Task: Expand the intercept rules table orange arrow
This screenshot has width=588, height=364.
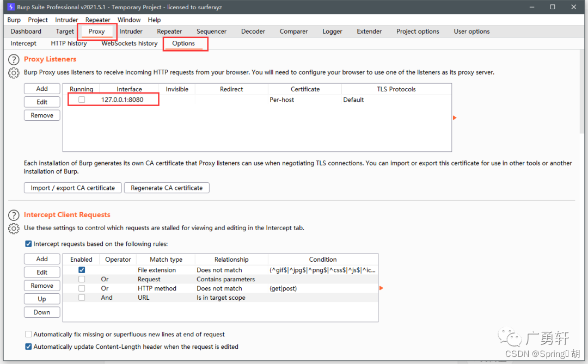Action: click(x=381, y=288)
